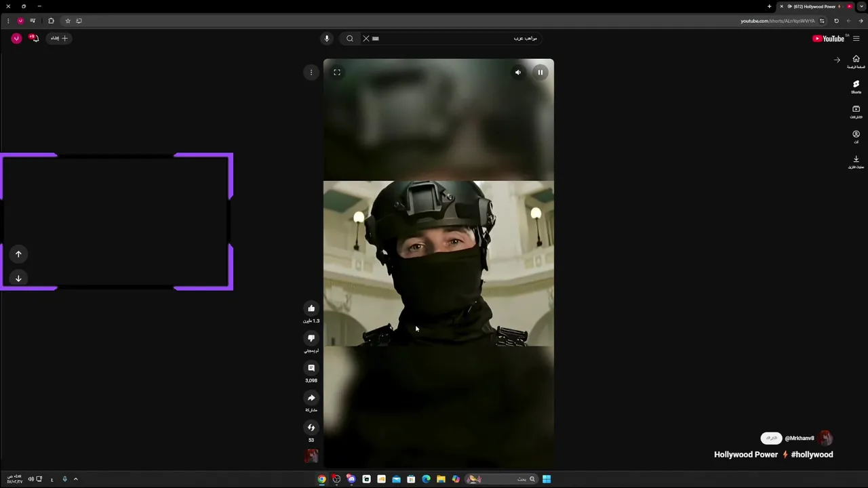Go to the YouTube logo homepage
The image size is (868, 488).
pyautogui.click(x=829, y=39)
